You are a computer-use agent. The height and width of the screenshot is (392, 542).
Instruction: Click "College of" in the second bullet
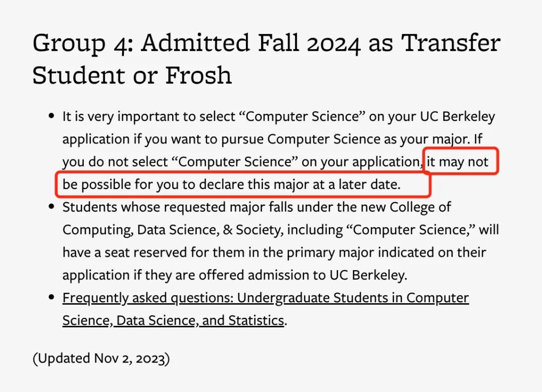(421, 207)
